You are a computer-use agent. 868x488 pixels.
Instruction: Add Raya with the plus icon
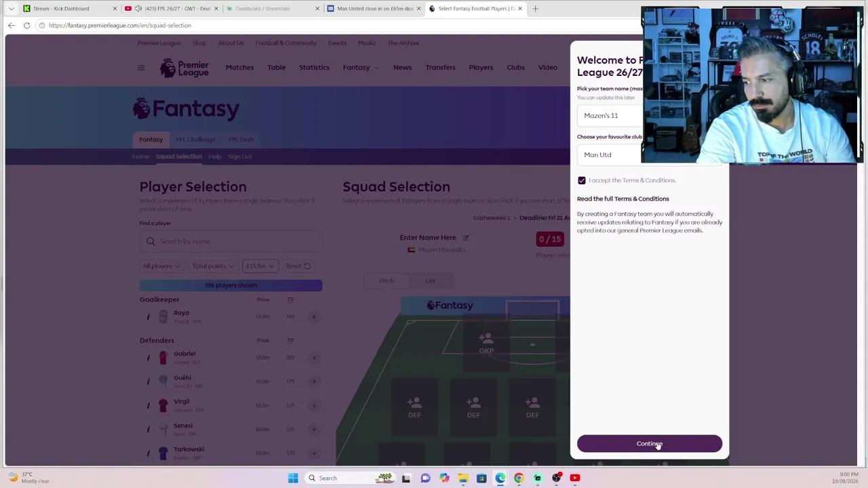[314, 317]
